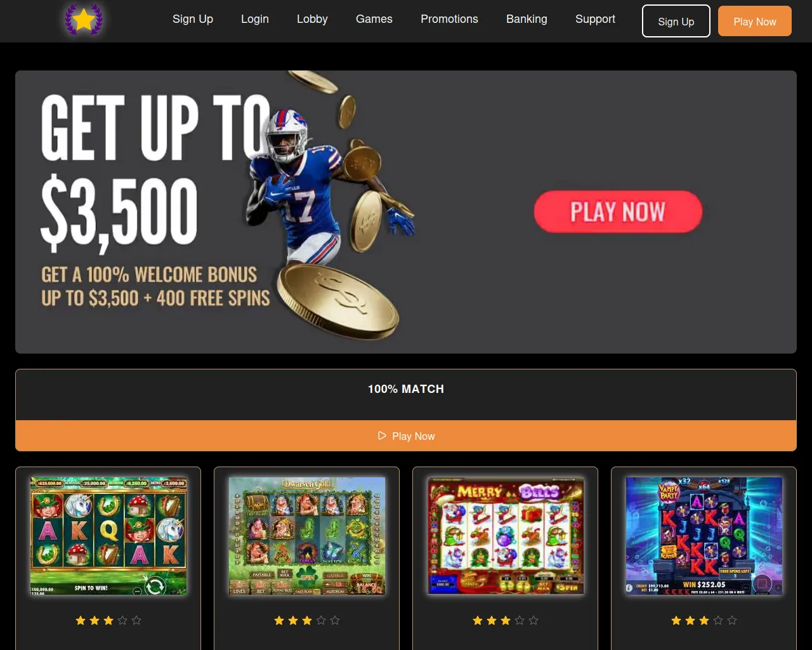The image size is (812, 650).
Task: Click second star under Dwarven Gold game
Action: 293,620
